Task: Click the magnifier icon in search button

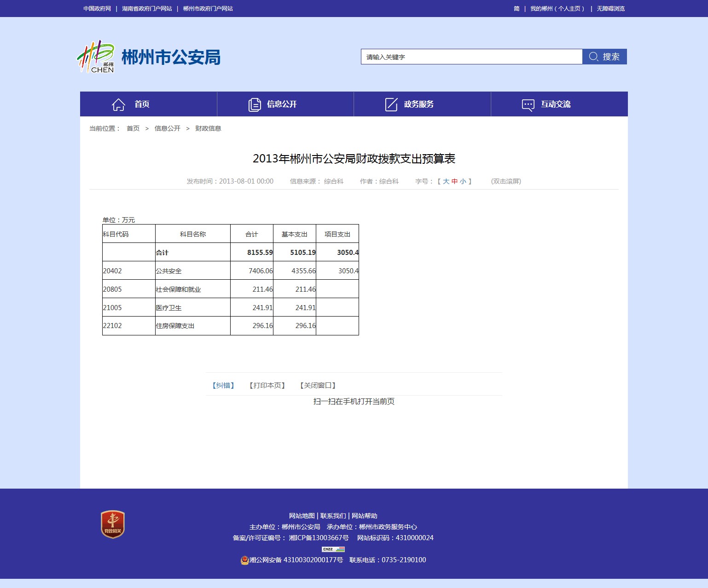Action: pyautogui.click(x=593, y=57)
